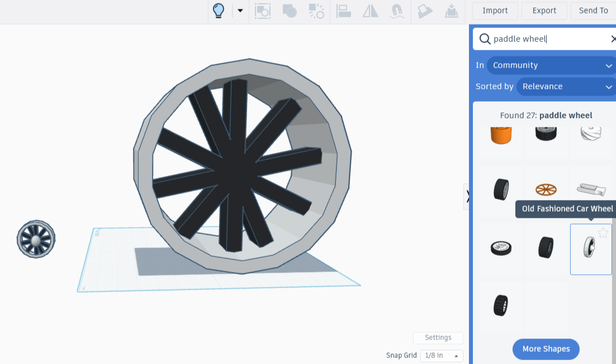616x364 pixels.
Task: Collapse the shapes panel arrow handle
Action: tap(467, 196)
